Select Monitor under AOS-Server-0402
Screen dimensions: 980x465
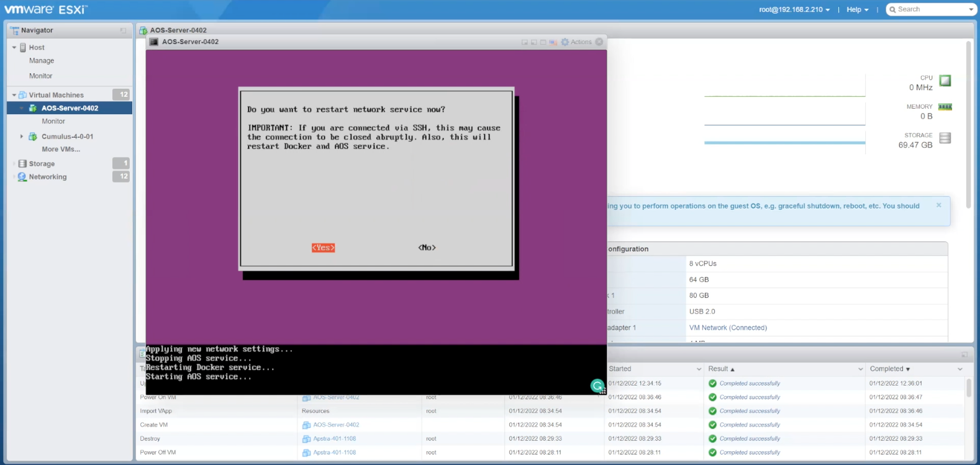53,121
